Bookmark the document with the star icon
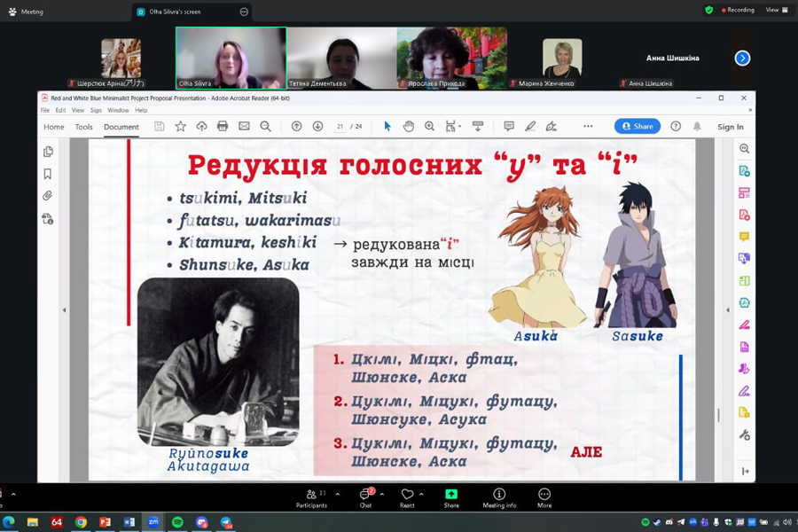The width and height of the screenshot is (798, 532). (181, 127)
